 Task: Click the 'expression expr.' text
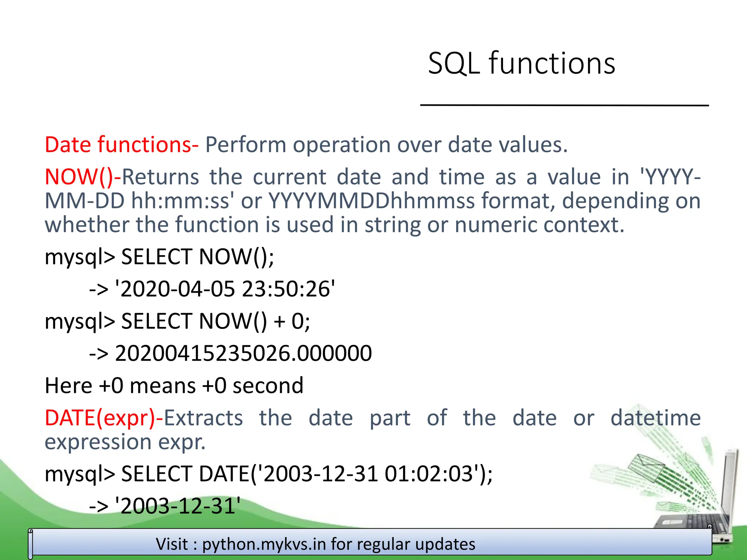point(125,442)
